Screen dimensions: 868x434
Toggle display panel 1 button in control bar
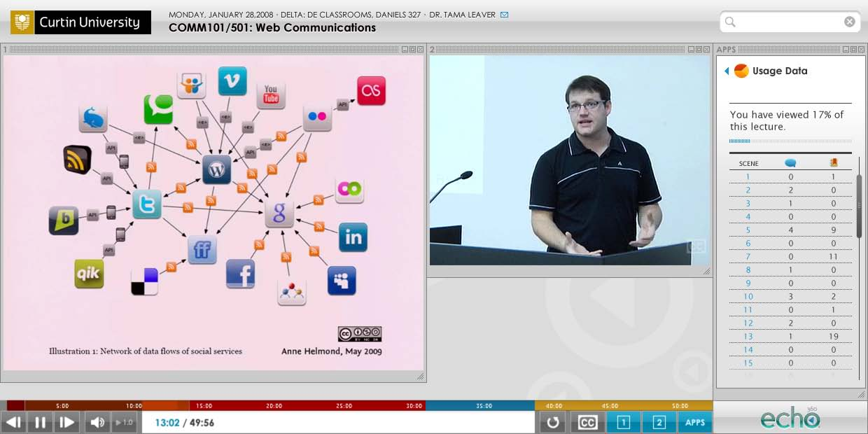[624, 422]
